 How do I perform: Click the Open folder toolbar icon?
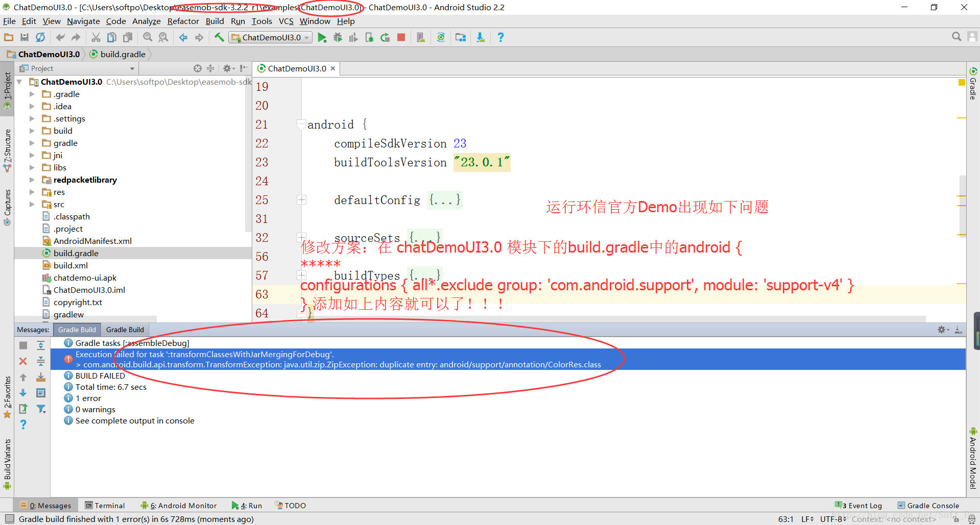pyautogui.click(x=9, y=37)
